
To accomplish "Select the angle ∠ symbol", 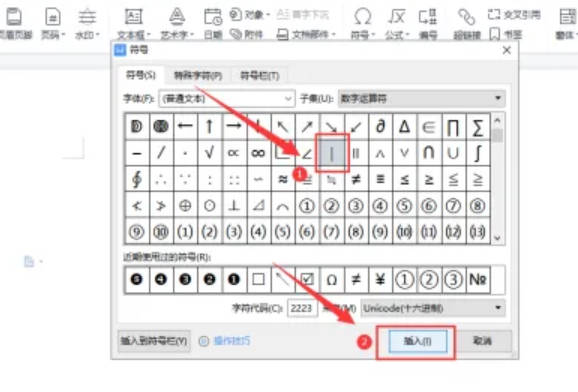I will [x=307, y=153].
